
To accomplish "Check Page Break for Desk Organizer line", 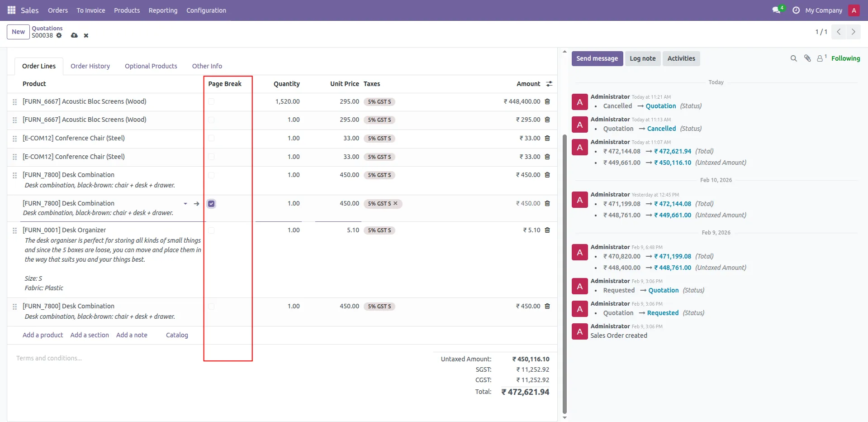I will [211, 230].
